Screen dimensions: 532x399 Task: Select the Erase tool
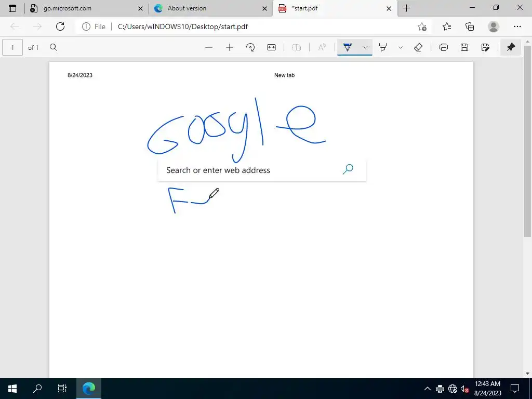418,47
